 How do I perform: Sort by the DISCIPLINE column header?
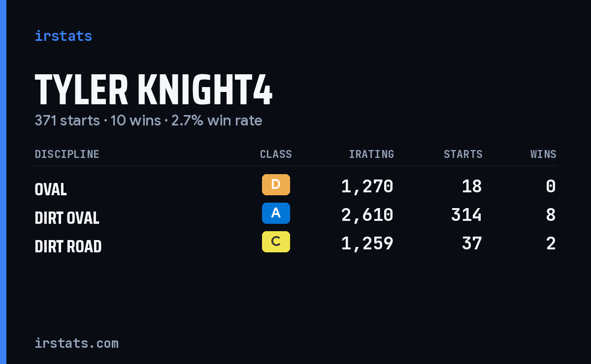point(67,154)
